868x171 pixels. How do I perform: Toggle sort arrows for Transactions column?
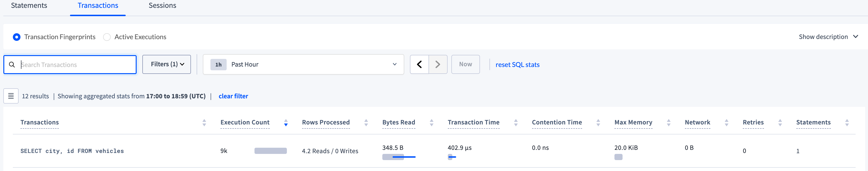click(x=204, y=123)
